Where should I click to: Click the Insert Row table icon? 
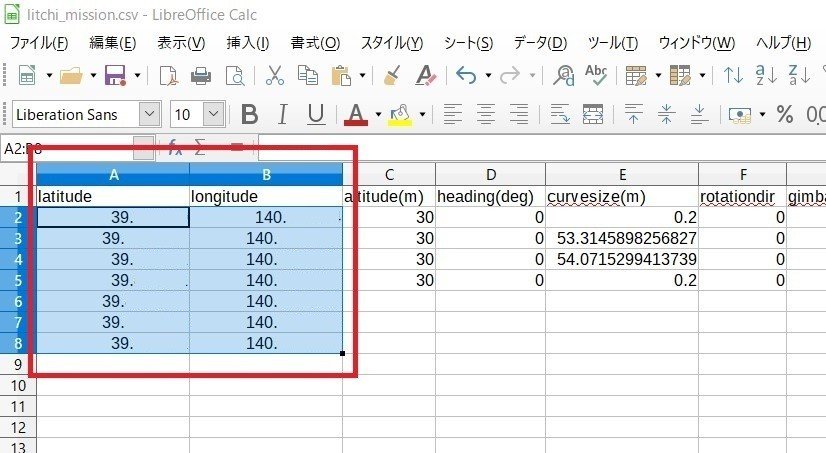point(636,75)
